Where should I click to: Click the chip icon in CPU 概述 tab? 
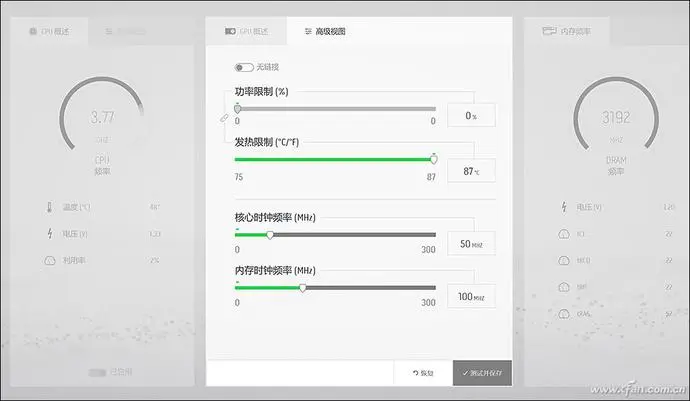click(x=33, y=31)
